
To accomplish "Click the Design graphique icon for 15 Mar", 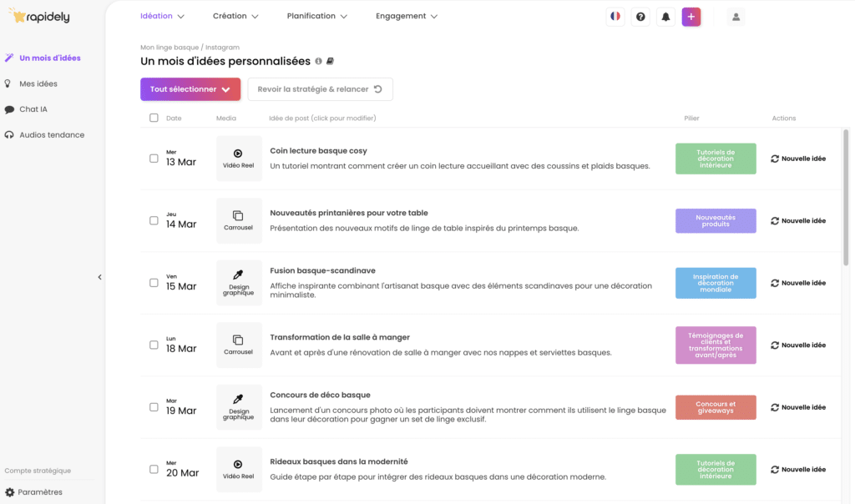I will (x=238, y=283).
